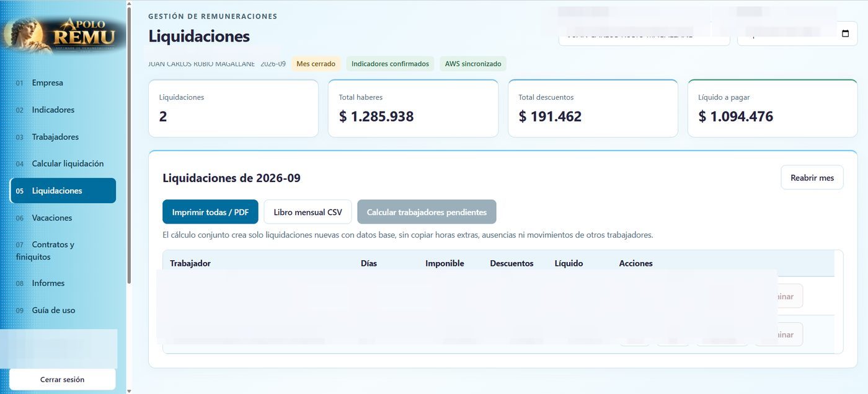
Task: Click Imprimir todas / PDF
Action: point(210,212)
